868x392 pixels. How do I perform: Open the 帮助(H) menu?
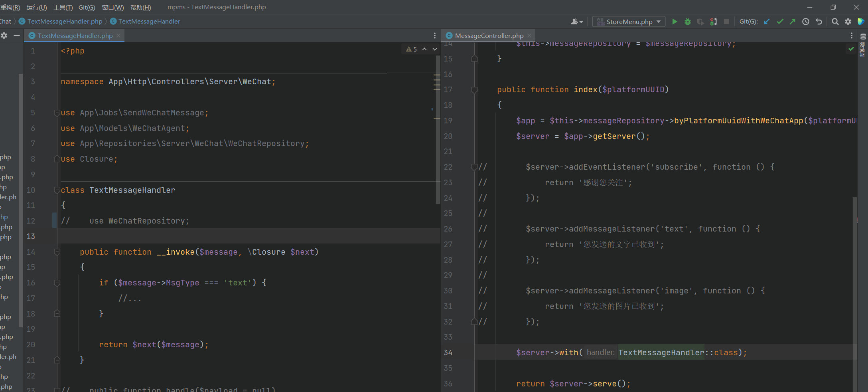click(x=141, y=7)
